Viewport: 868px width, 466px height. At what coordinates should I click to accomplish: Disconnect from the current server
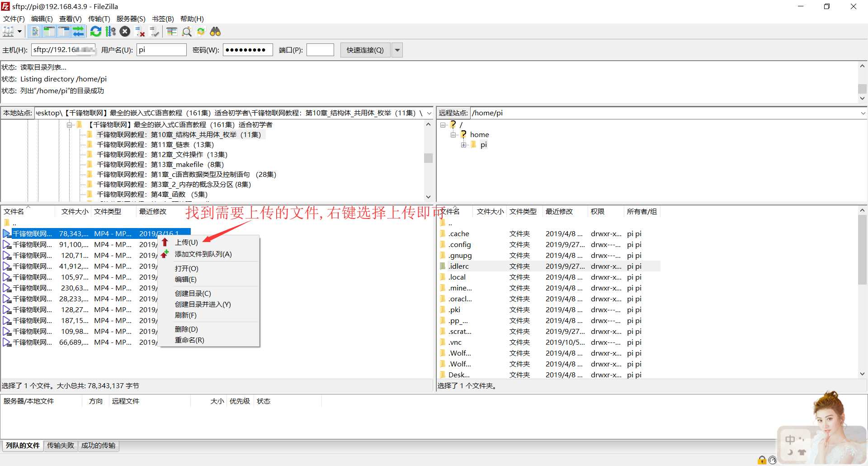coord(140,32)
